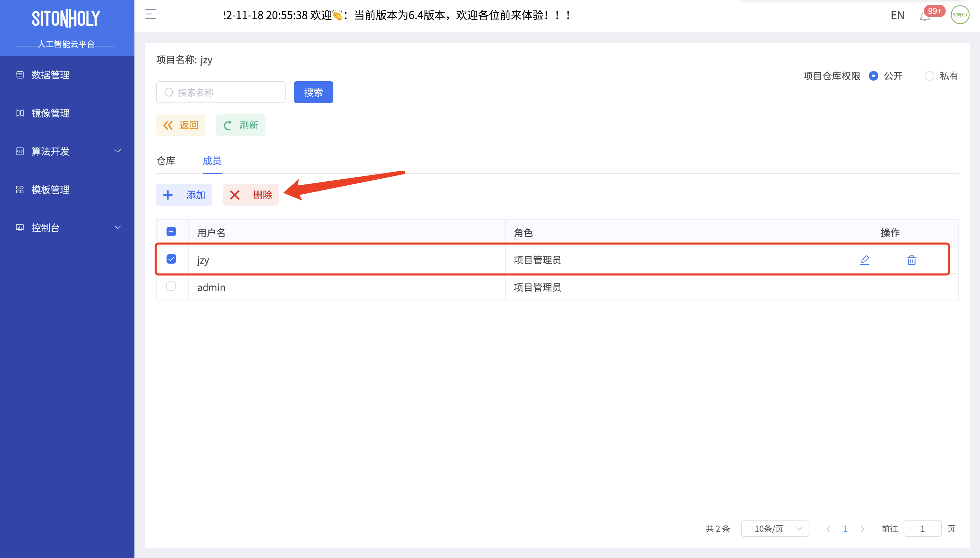Click the blue 搜索 button
980x558 pixels.
coord(313,92)
